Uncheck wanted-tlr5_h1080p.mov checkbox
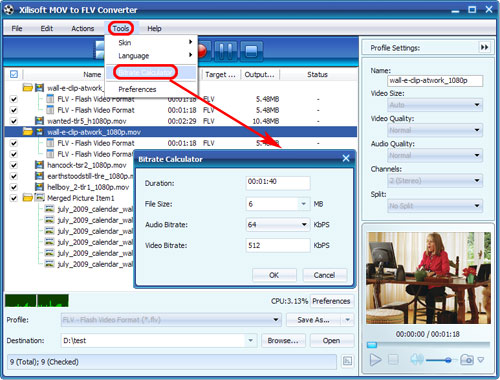The image size is (500, 380). pyautogui.click(x=13, y=121)
